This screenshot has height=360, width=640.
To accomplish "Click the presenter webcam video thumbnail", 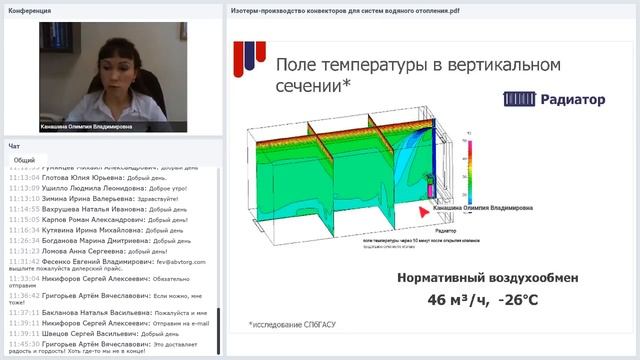I will tap(113, 77).
